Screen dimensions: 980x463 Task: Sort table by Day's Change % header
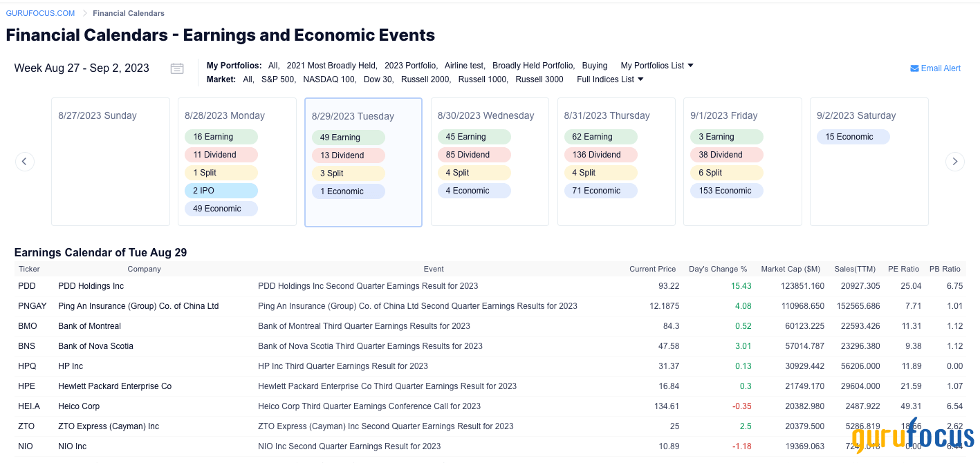718,269
